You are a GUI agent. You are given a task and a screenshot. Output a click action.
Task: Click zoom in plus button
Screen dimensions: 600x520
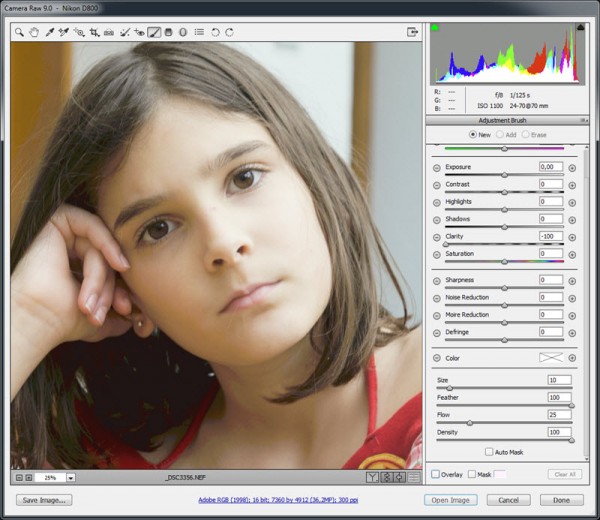[29, 478]
